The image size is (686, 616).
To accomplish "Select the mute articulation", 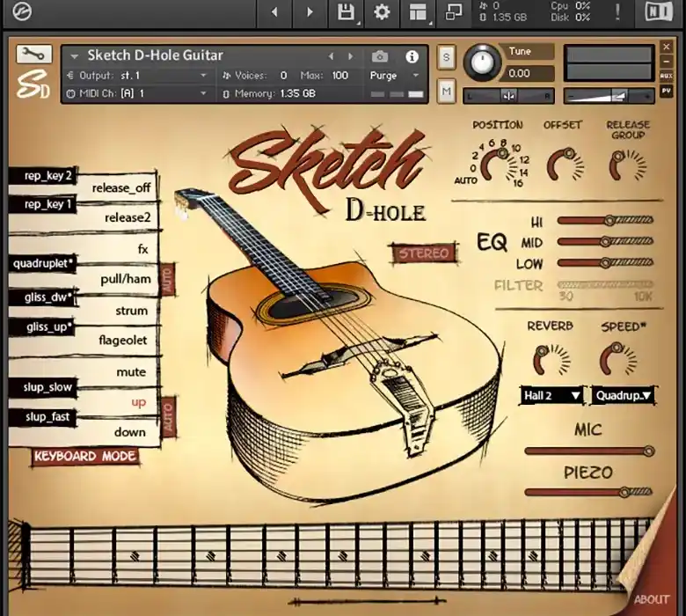I will [131, 372].
